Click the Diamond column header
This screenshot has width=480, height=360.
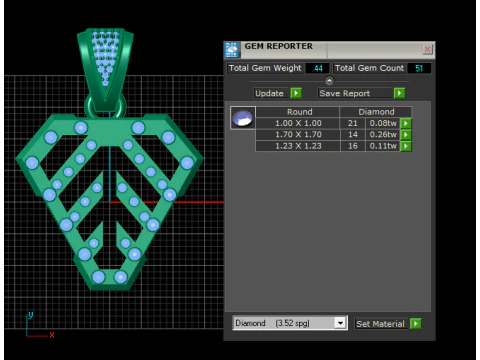coord(376,112)
